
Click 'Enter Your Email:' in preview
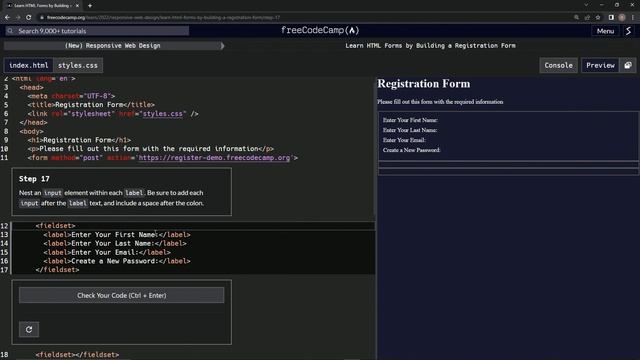point(404,140)
